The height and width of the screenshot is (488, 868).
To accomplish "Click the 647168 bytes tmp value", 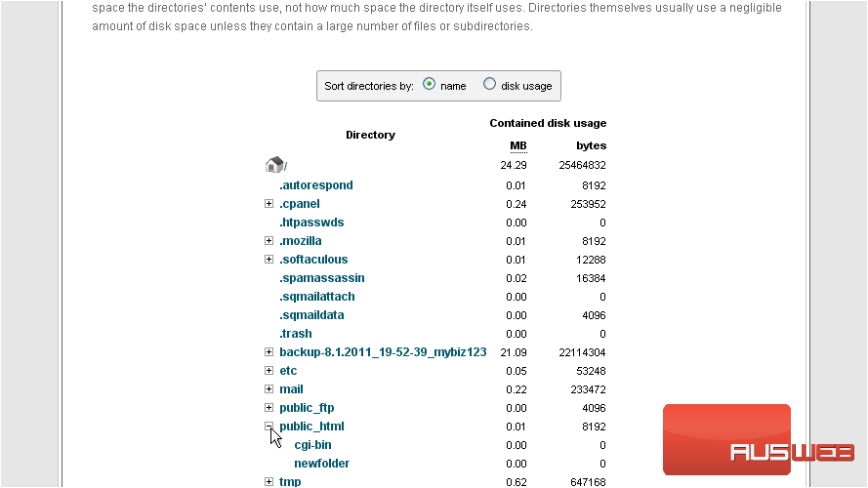I will click(x=589, y=482).
